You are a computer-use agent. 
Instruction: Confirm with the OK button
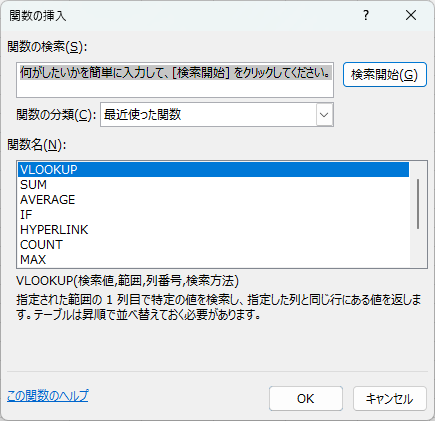[x=306, y=399]
